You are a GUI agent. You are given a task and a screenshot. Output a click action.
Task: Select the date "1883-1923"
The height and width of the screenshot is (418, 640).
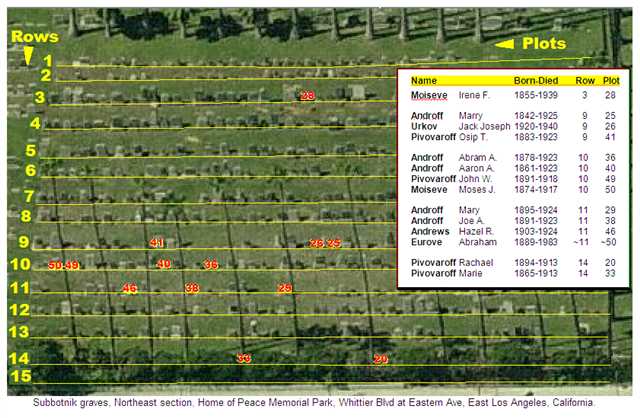pos(536,137)
